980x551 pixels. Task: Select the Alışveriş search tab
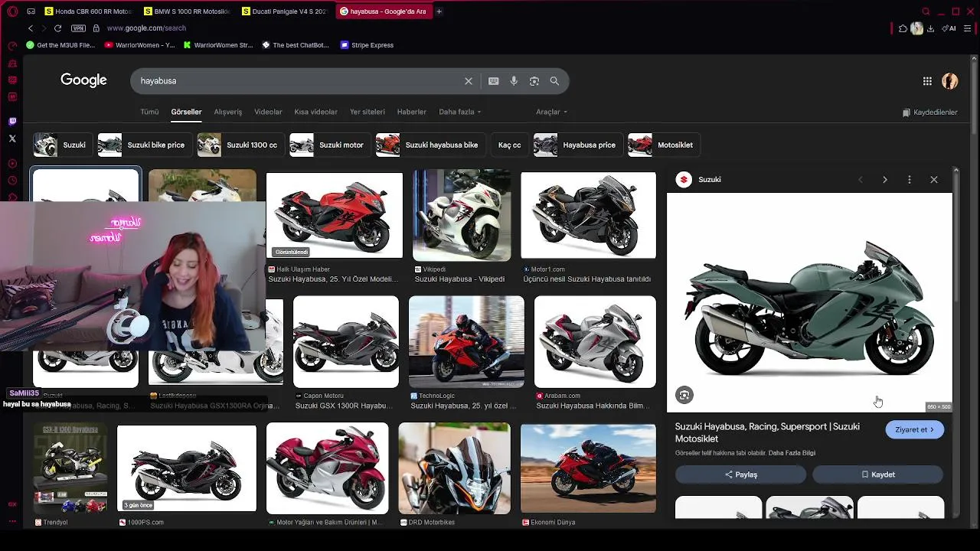[x=227, y=112]
